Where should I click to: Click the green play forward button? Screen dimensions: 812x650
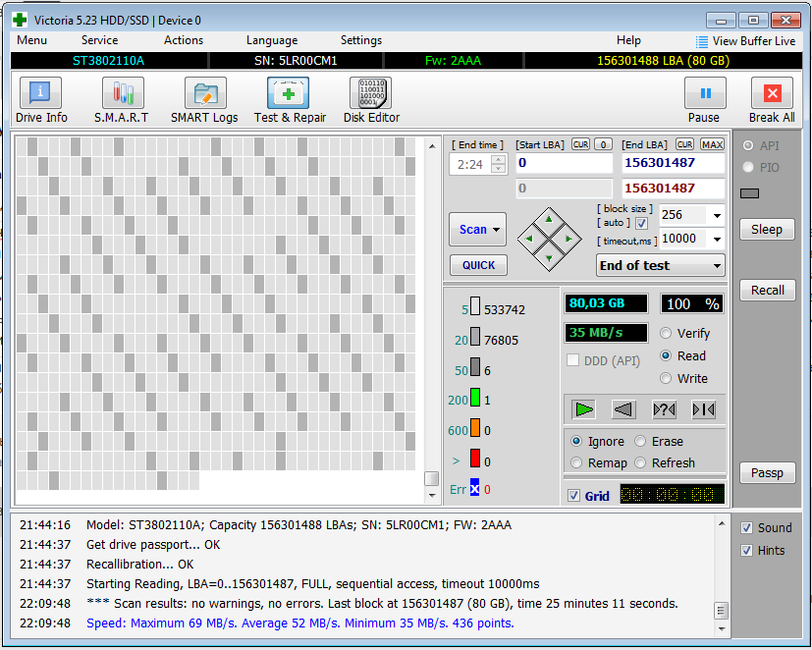(x=585, y=409)
